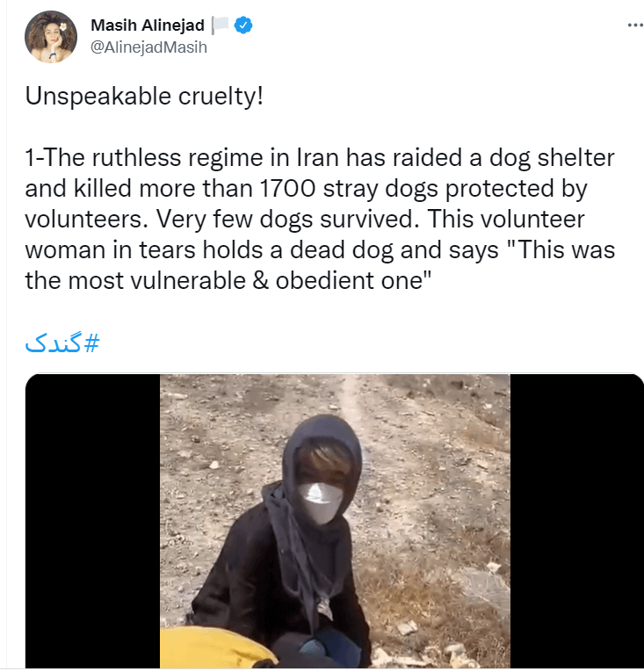
Task: Click the blue verified checkmark badge
Action: tap(243, 25)
